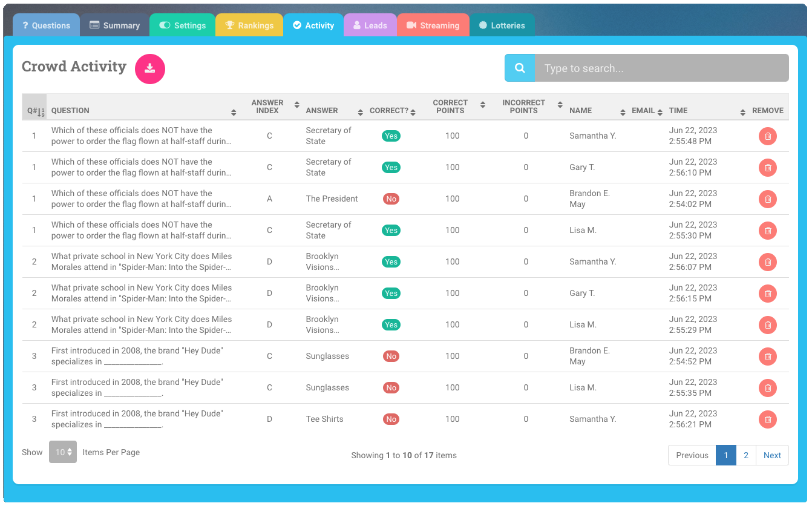Open the Questions tab
This screenshot has height=506, width=812.
(46, 25)
